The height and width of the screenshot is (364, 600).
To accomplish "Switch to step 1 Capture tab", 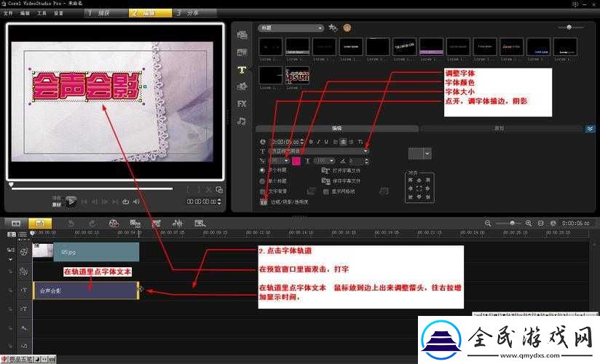I will click(x=106, y=13).
